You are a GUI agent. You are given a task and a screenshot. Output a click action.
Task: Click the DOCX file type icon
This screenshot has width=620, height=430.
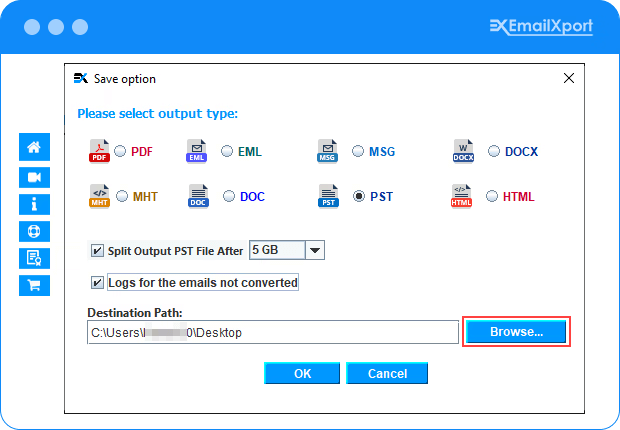tap(464, 152)
